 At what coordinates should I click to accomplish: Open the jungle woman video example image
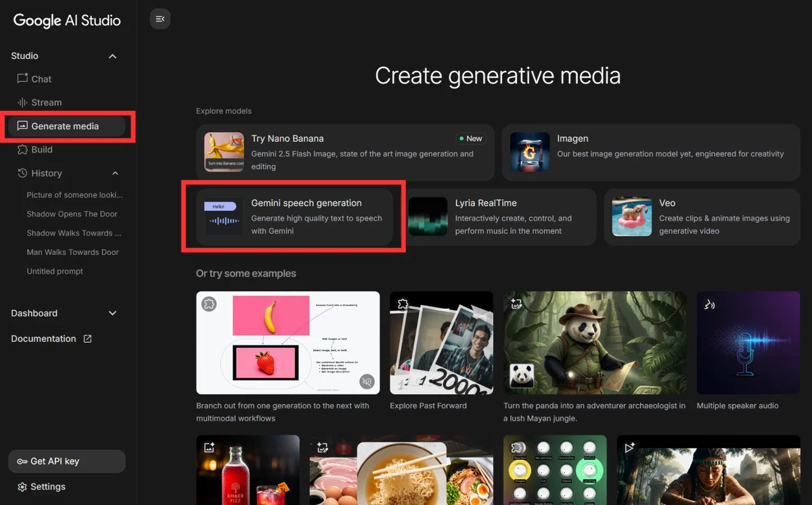pyautogui.click(x=708, y=470)
